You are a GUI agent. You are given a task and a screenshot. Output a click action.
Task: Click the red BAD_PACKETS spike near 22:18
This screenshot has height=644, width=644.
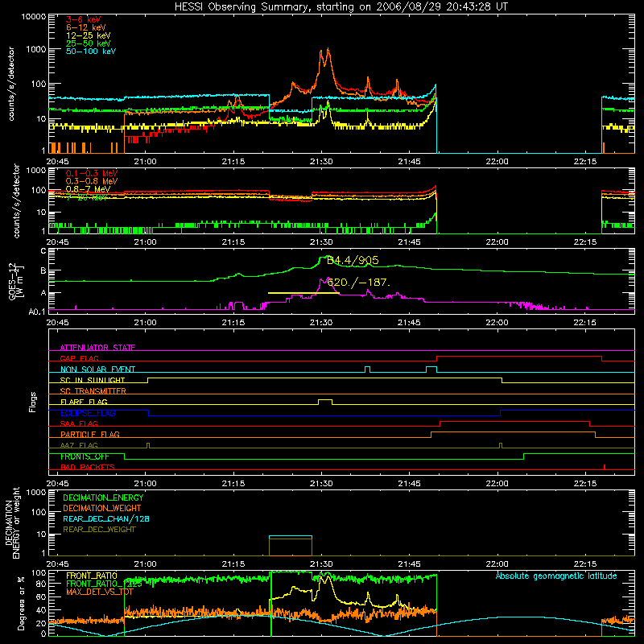pyautogui.click(x=605, y=467)
